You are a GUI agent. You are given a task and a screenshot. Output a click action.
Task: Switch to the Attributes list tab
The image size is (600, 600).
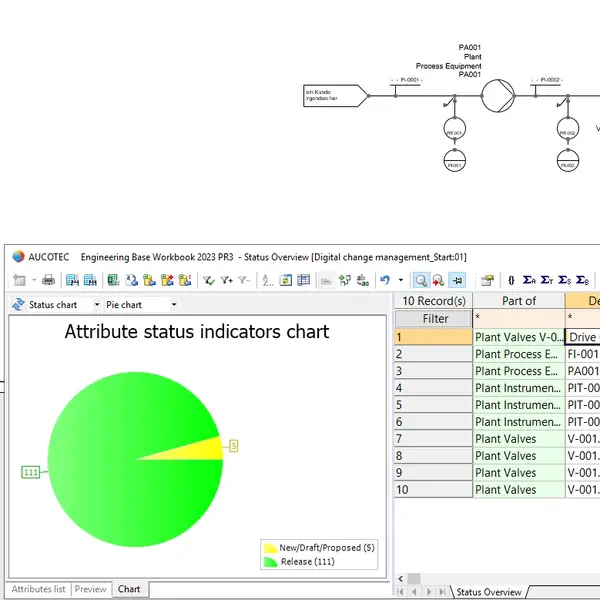point(38,589)
